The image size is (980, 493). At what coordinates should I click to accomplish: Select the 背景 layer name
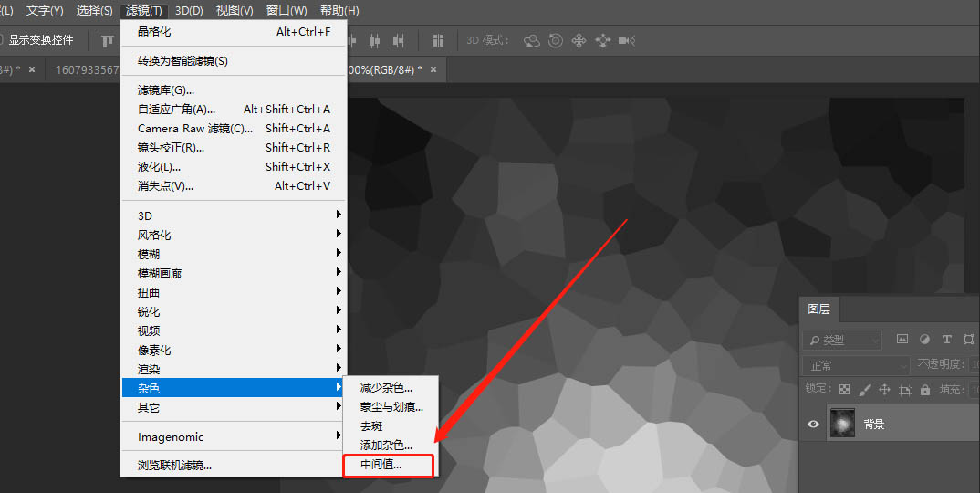(874, 425)
